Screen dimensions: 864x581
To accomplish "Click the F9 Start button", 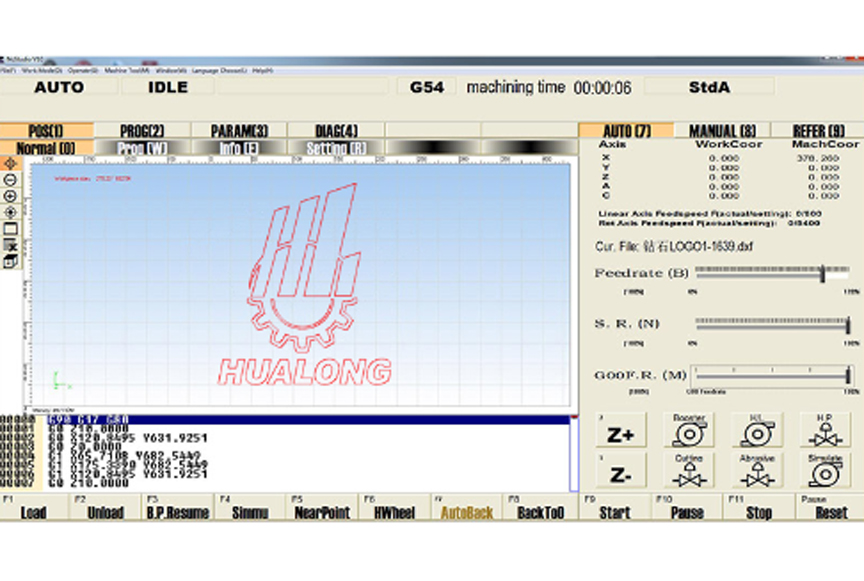I will click(615, 507).
